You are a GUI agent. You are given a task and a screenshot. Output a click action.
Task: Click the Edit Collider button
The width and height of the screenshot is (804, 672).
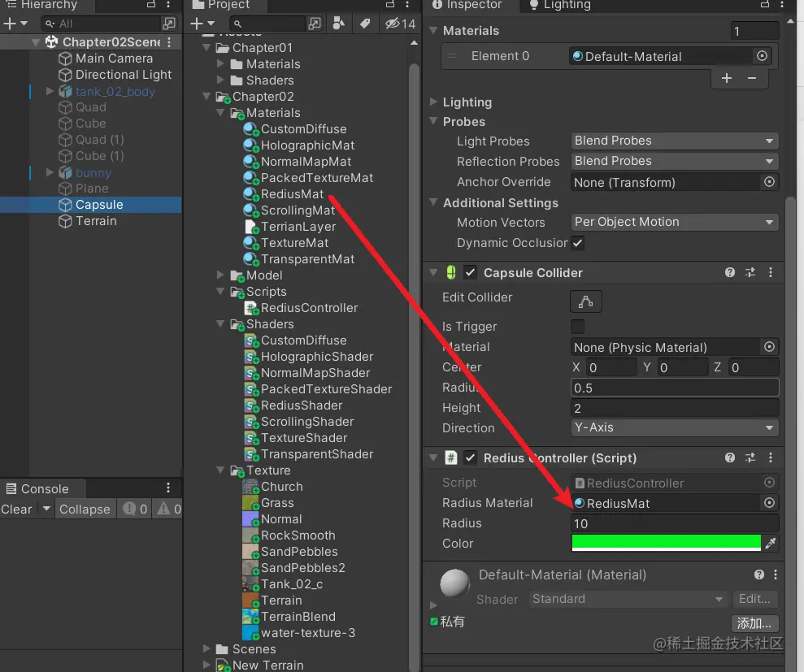tap(585, 301)
